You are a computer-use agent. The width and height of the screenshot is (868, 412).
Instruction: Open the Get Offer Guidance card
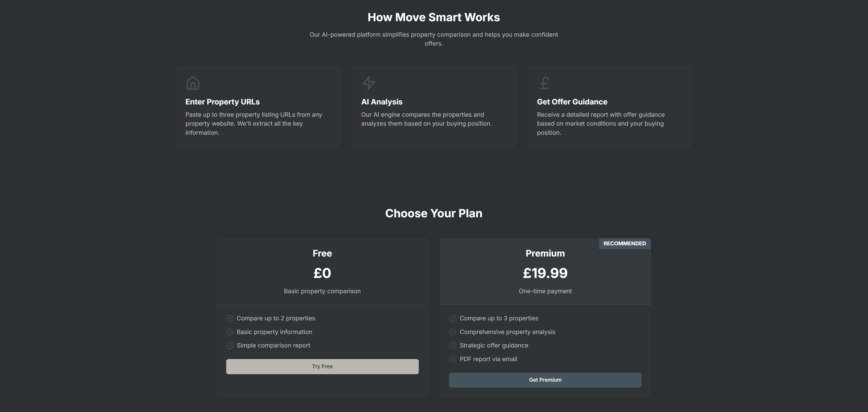(609, 106)
